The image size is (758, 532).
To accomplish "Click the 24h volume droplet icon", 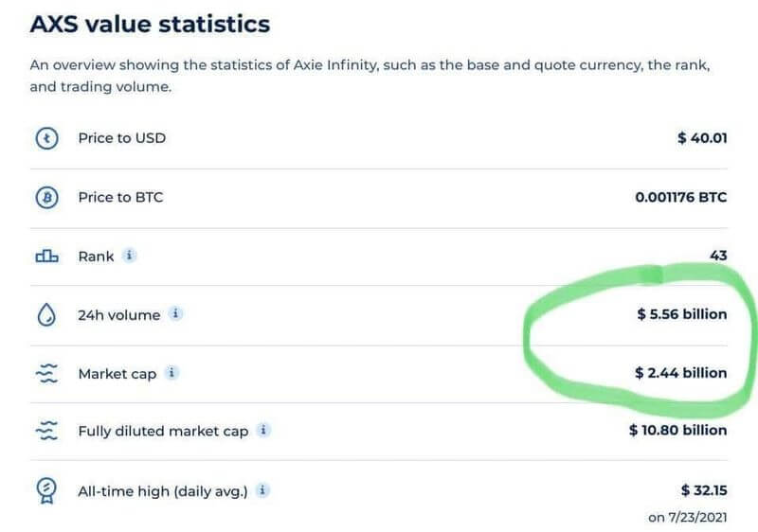I will [x=46, y=315].
